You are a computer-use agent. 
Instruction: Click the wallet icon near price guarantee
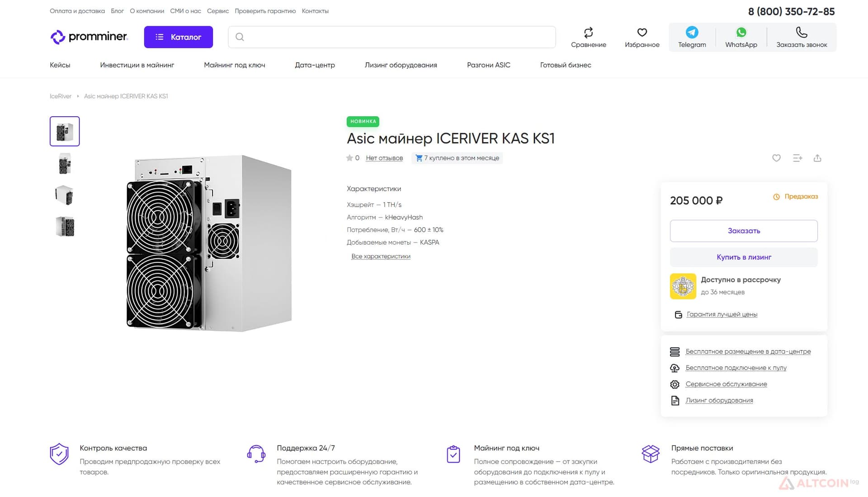678,315
